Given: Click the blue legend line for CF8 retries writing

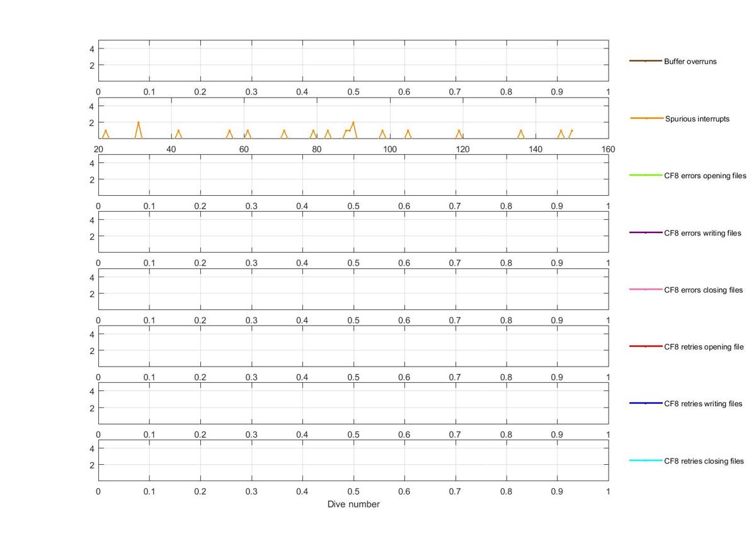Looking at the screenshot, I should click(x=646, y=403).
